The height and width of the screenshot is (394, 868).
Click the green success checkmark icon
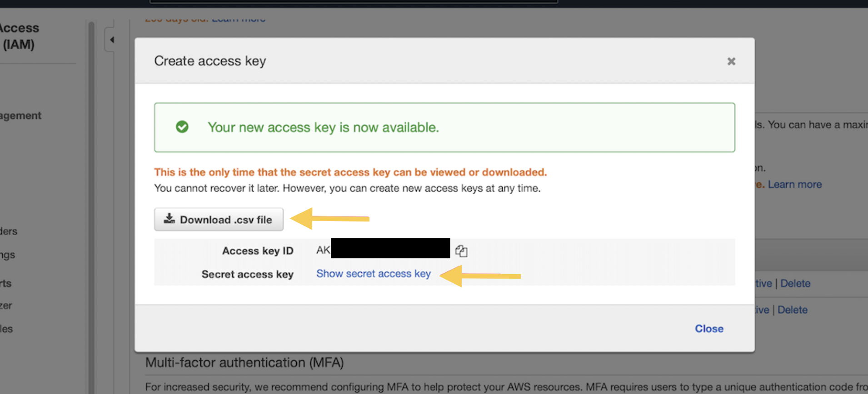pos(182,127)
